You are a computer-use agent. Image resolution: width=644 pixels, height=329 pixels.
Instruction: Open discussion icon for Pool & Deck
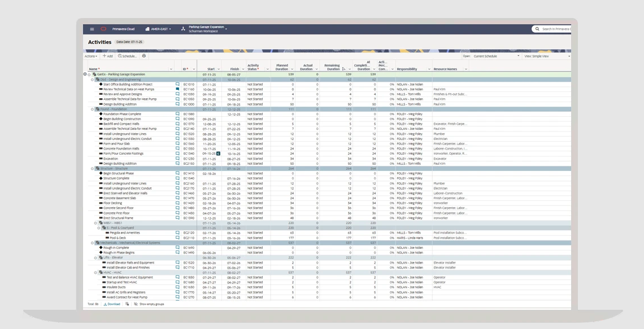[x=177, y=238]
